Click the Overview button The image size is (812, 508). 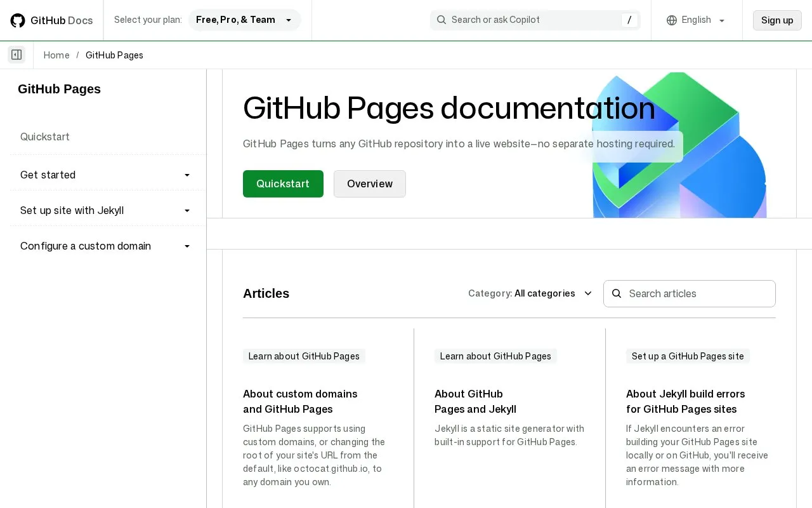pos(370,184)
